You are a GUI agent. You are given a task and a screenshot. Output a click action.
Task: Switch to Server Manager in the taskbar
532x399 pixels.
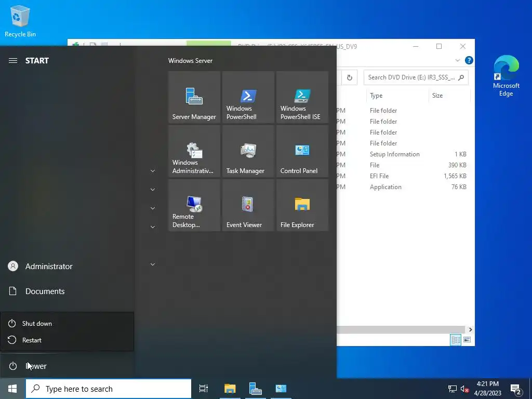[255, 389]
